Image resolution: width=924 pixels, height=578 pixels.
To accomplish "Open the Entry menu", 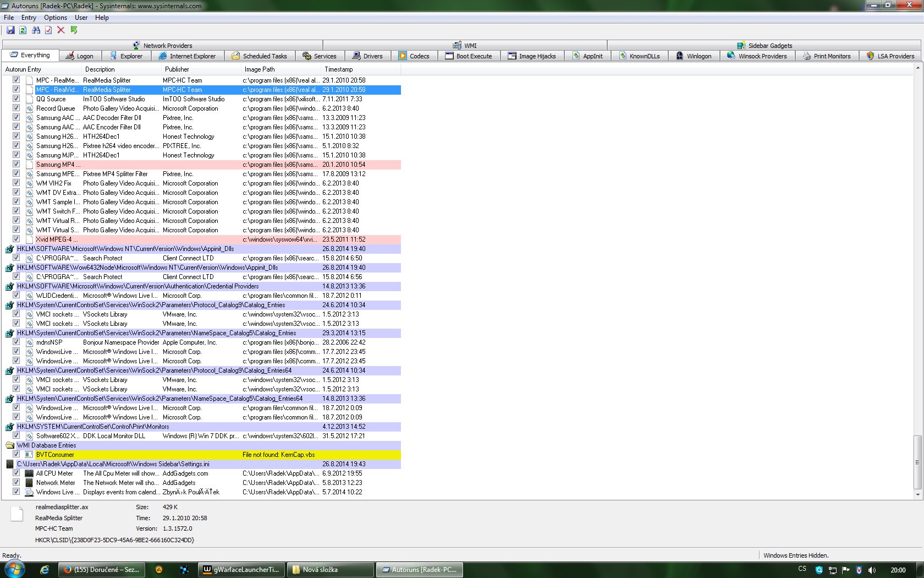I will [29, 18].
